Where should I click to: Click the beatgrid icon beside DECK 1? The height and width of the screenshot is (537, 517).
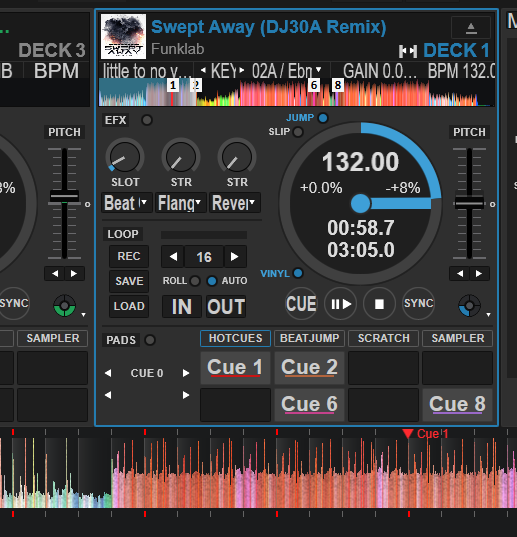click(x=408, y=52)
